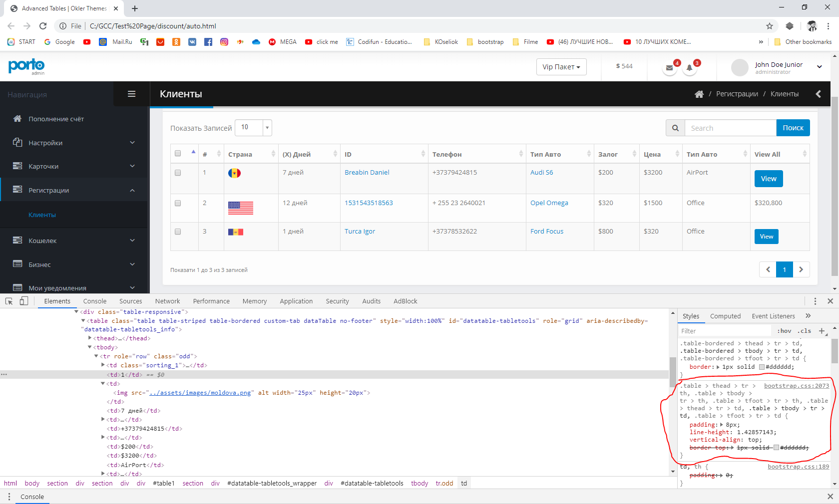Activate DevTools inspect element picker
The image size is (839, 504).
9,301
